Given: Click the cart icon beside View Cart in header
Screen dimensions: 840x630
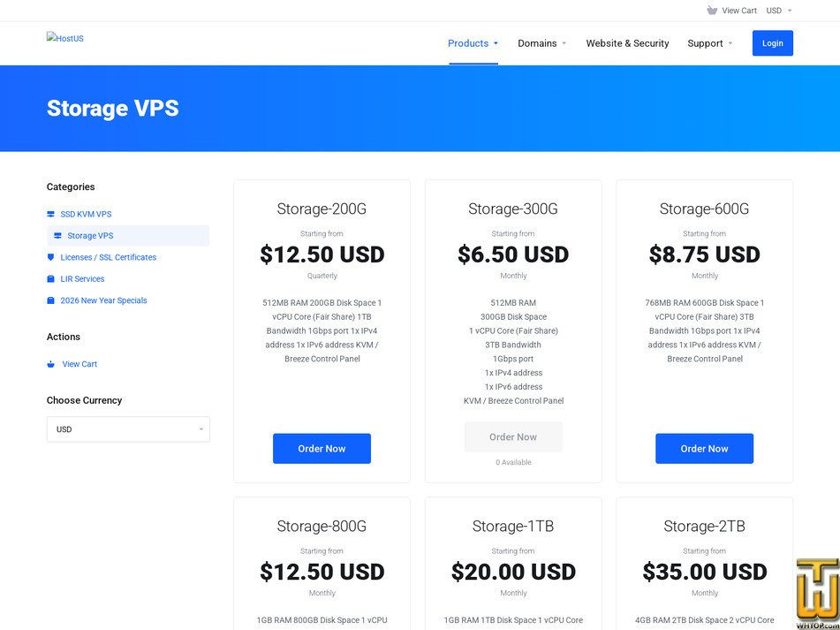Looking at the screenshot, I should (x=711, y=11).
